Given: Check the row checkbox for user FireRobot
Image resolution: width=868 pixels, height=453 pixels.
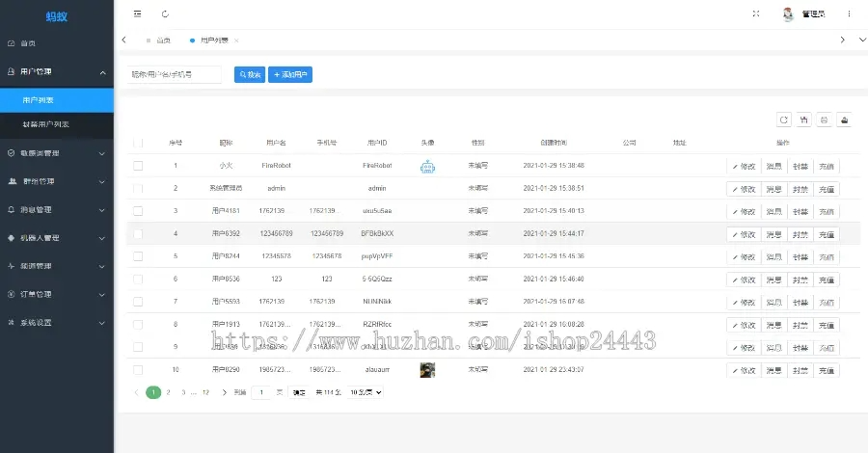Looking at the screenshot, I should [138, 166].
